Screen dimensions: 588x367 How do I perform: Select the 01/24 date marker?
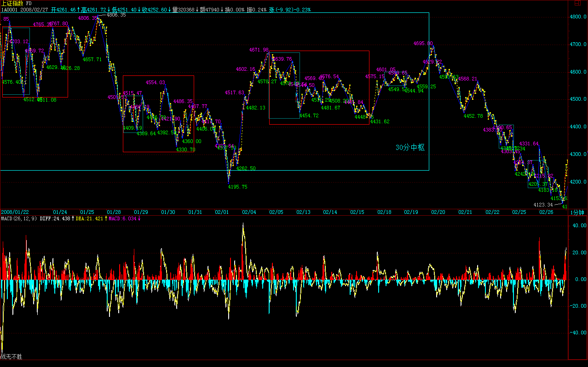tap(60, 212)
